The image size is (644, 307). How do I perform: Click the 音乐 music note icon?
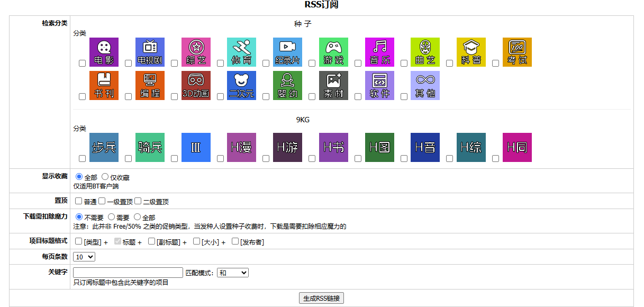click(379, 52)
